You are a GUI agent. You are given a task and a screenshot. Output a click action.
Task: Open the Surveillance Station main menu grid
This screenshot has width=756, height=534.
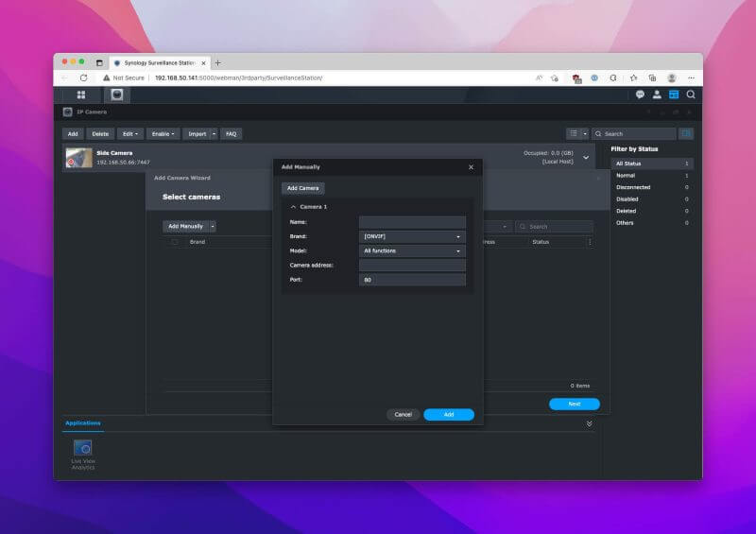(81, 95)
